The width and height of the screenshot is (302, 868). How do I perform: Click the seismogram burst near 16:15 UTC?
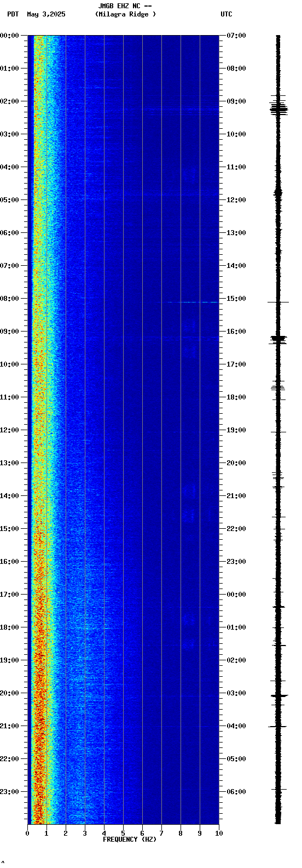click(x=278, y=339)
